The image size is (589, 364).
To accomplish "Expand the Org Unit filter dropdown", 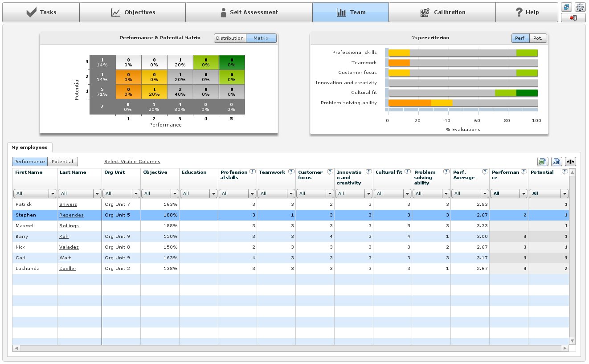I will 121,194.
